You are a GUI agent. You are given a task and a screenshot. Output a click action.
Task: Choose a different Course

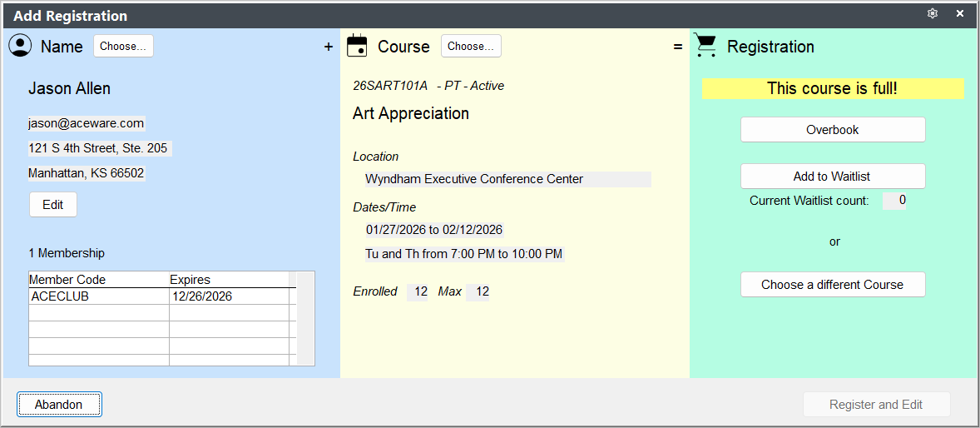click(x=833, y=285)
